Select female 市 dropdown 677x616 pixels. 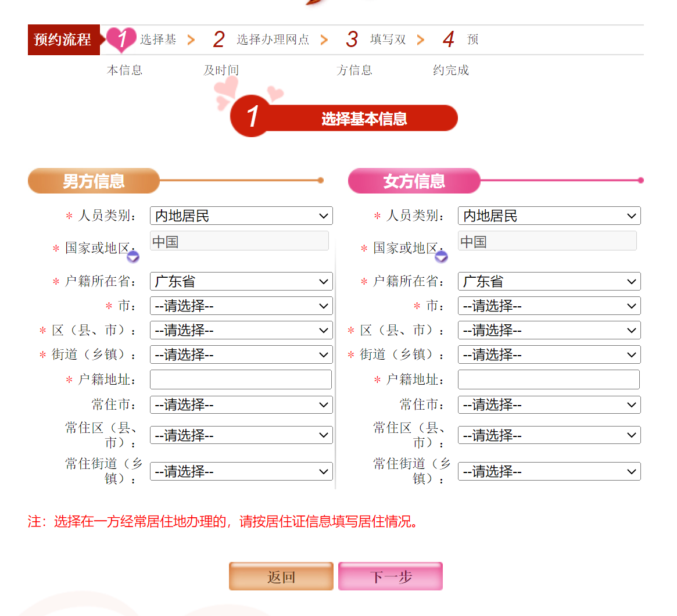pyautogui.click(x=549, y=306)
